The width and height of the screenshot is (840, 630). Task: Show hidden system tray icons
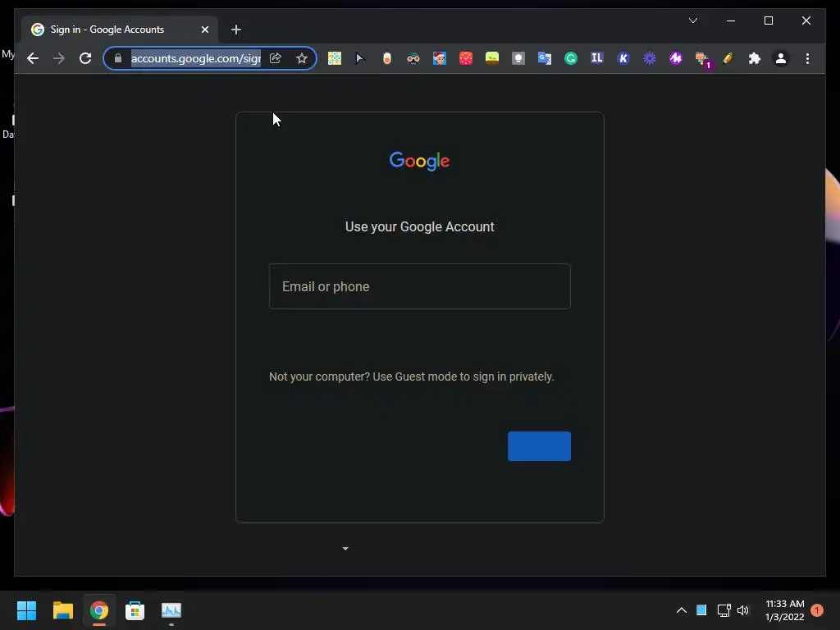682,610
